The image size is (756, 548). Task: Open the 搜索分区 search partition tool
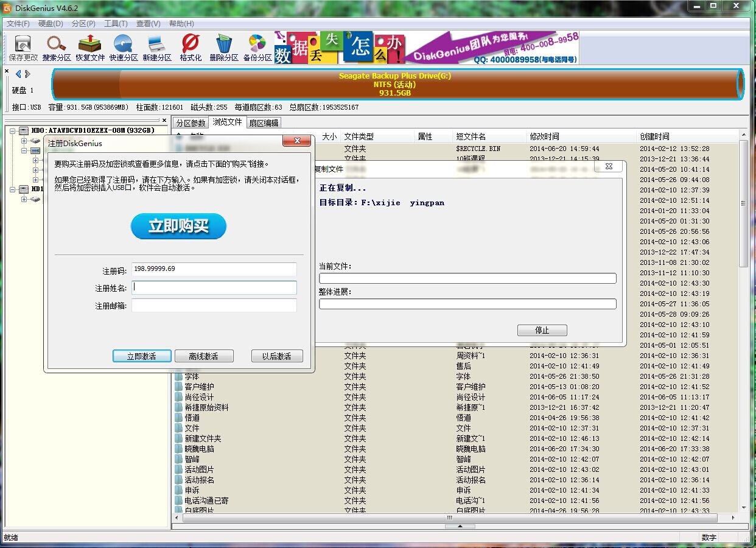tap(57, 47)
